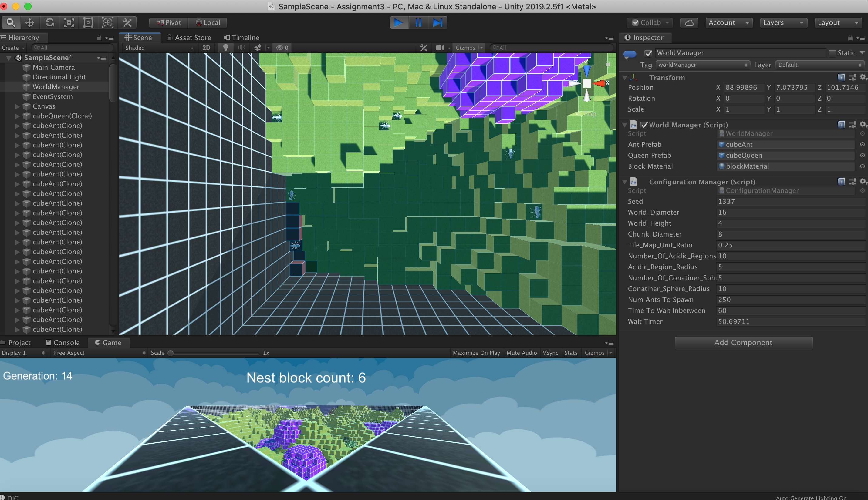Select the Rect Transform tool

[x=88, y=23]
